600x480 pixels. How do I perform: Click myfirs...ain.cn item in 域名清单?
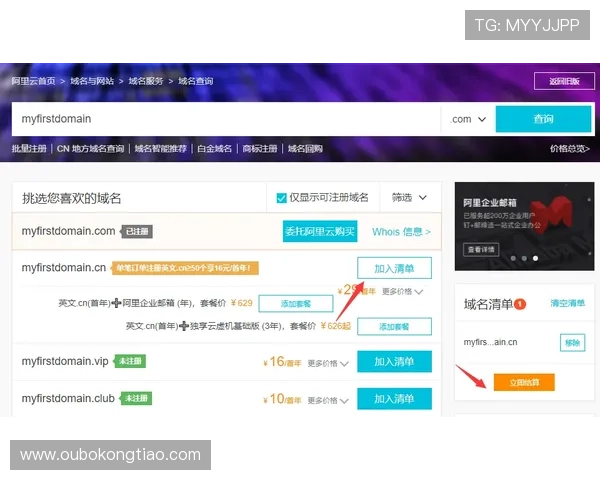490,342
